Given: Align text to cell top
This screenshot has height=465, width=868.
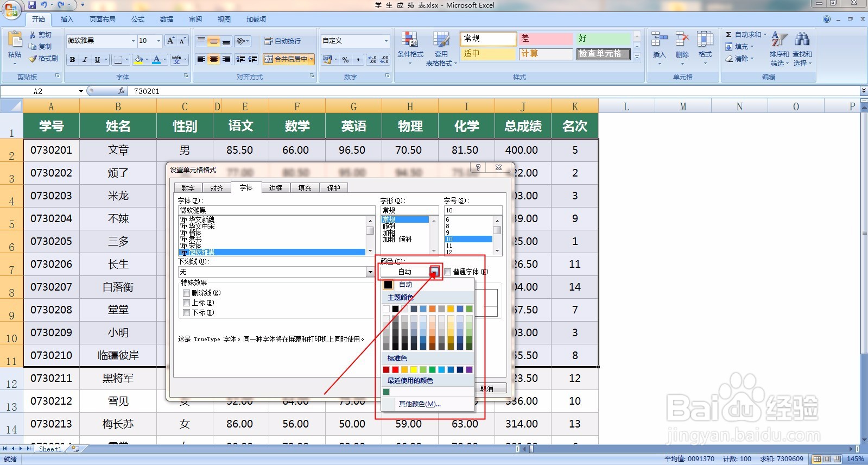Looking at the screenshot, I should (x=201, y=41).
